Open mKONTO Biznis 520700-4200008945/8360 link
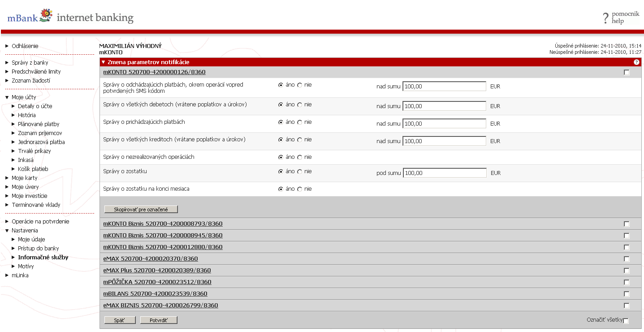Viewport: 644px width, 332px height. 163,235
